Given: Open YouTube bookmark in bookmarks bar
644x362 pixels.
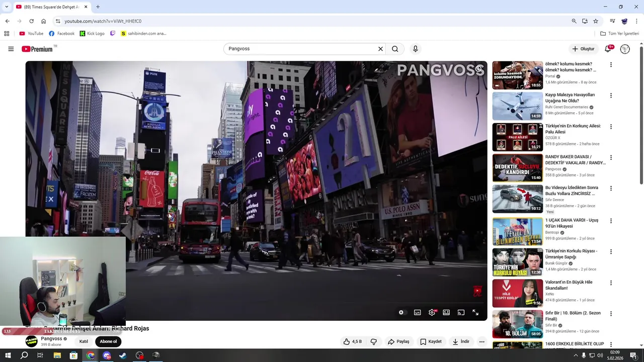Looking at the screenshot, I should 31,34.
